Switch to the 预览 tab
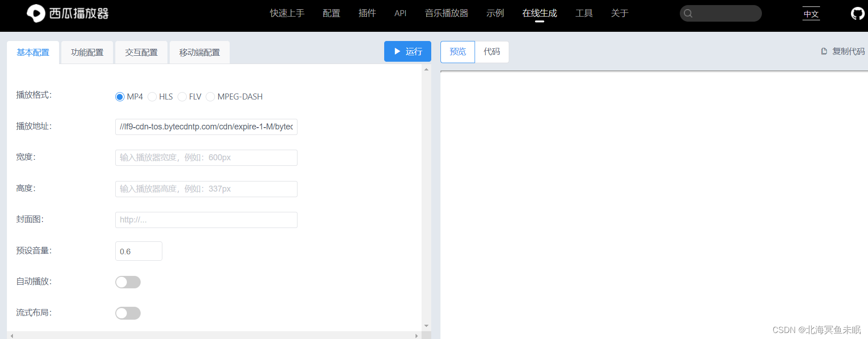 pyautogui.click(x=458, y=52)
